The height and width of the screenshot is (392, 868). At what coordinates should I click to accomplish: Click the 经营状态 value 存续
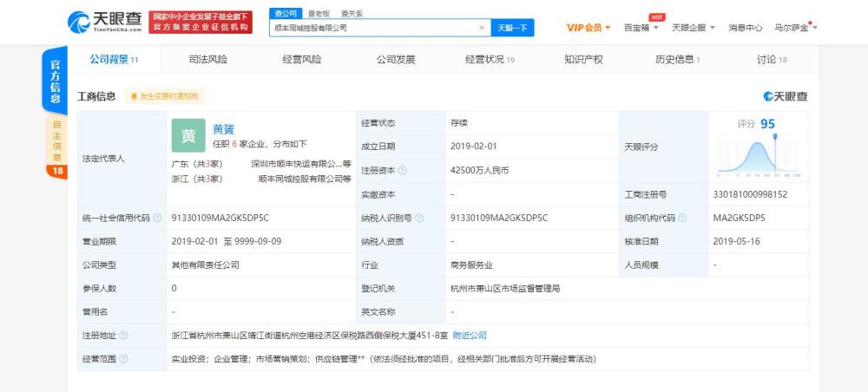[x=459, y=123]
